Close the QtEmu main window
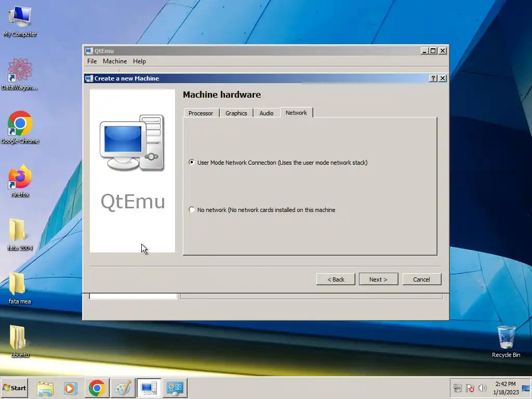Image resolution: width=532 pixels, height=399 pixels. (443, 50)
